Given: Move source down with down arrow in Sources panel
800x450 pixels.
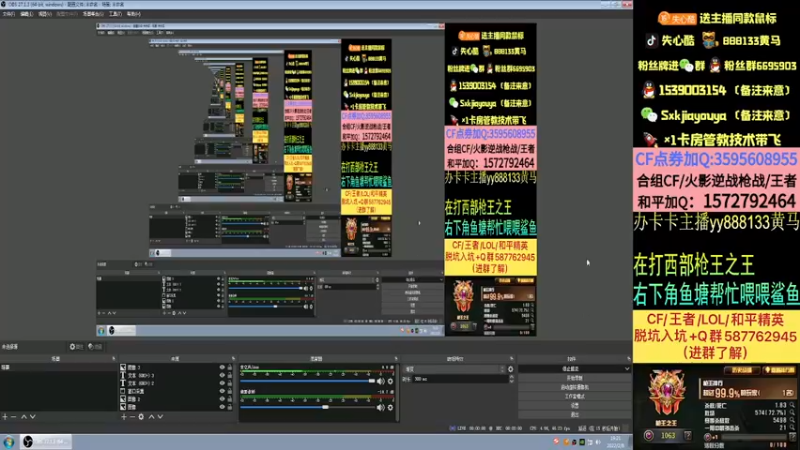Looking at the screenshot, I should pos(160,417).
